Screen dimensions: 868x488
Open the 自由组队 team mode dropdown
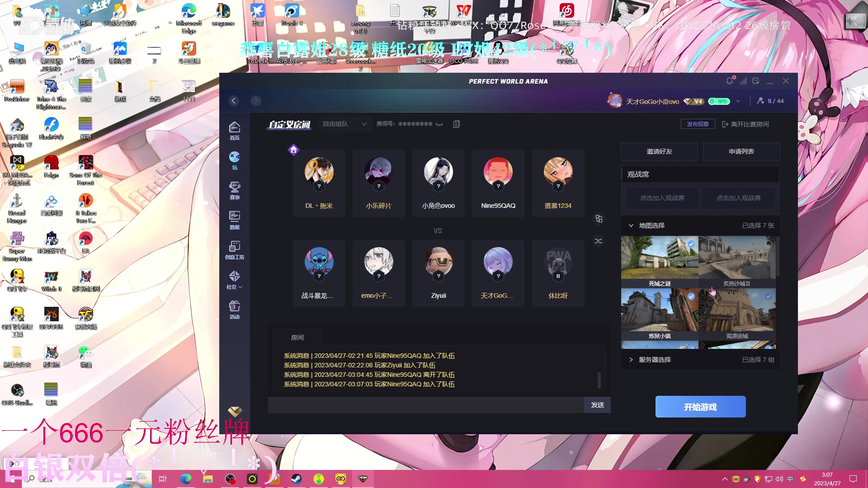344,124
